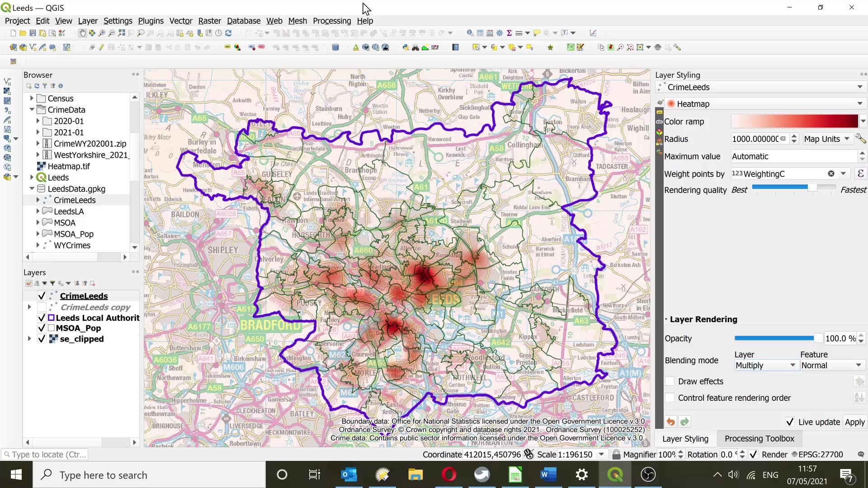
Task: Click Zoom Full extent icon
Action: (122, 33)
